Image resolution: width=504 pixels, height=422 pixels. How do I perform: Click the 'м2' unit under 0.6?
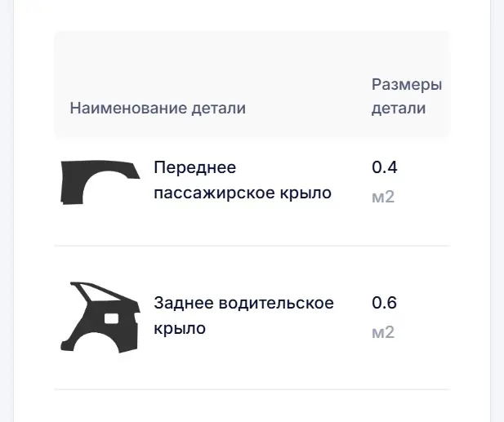pyautogui.click(x=383, y=332)
